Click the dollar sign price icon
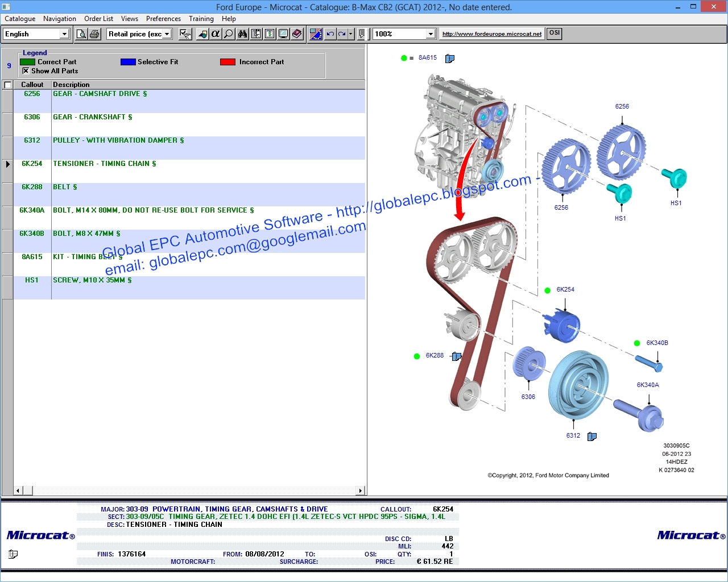Image resolution: width=728 pixels, height=582 pixels. pos(270,34)
